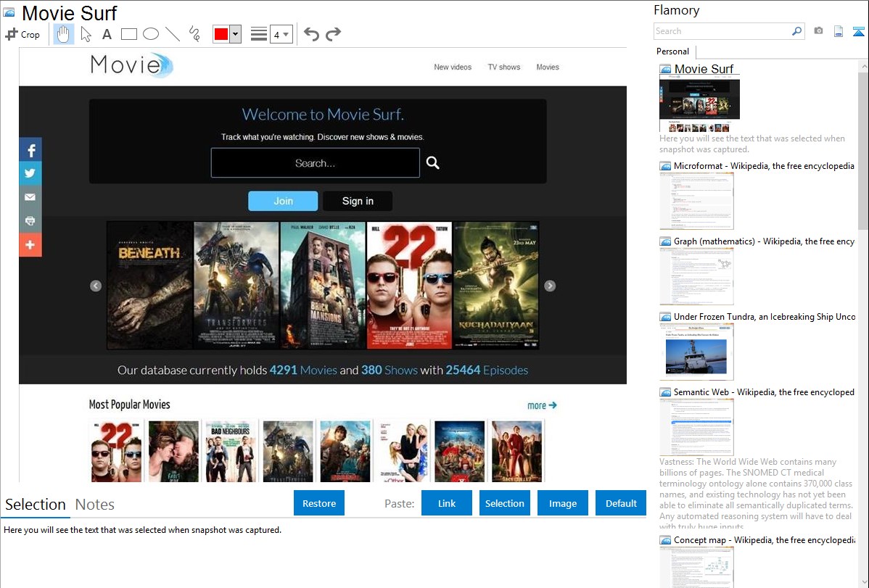
Task: Click the 25464 Episodes link
Action: click(487, 370)
